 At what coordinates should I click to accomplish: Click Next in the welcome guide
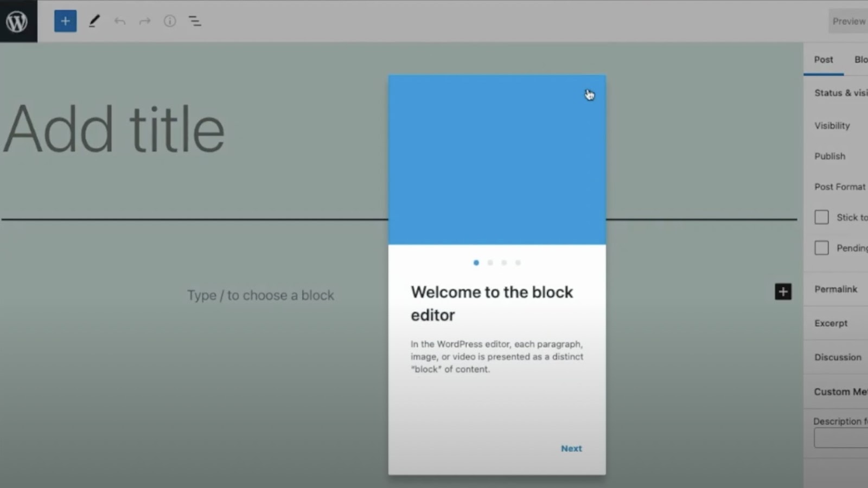tap(571, 448)
